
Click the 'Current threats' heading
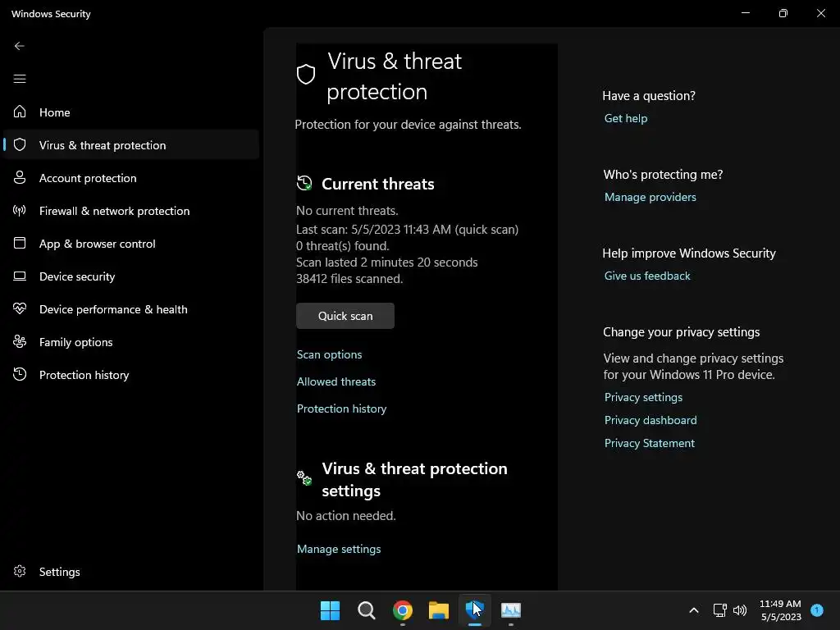click(377, 184)
